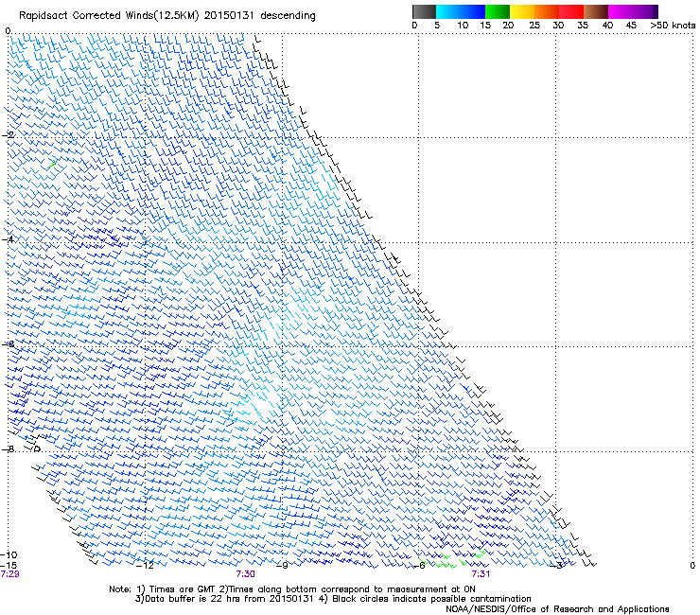
Task: Click the title text 'Rapidscat Corrected Winds(12.5KM)'
Action: coord(109,16)
